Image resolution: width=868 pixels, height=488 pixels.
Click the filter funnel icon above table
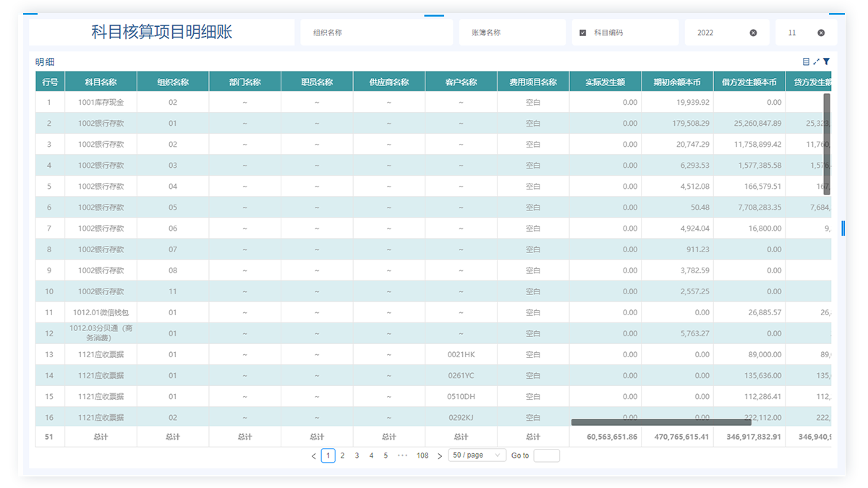pyautogui.click(x=826, y=62)
